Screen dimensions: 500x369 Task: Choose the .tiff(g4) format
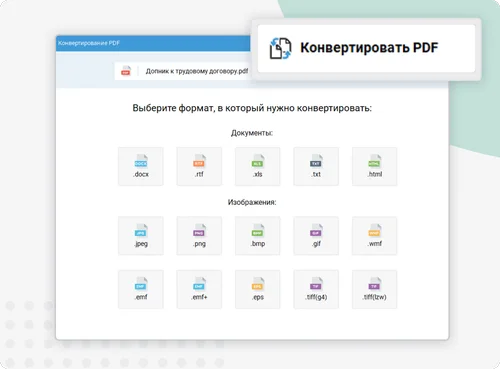click(316, 289)
